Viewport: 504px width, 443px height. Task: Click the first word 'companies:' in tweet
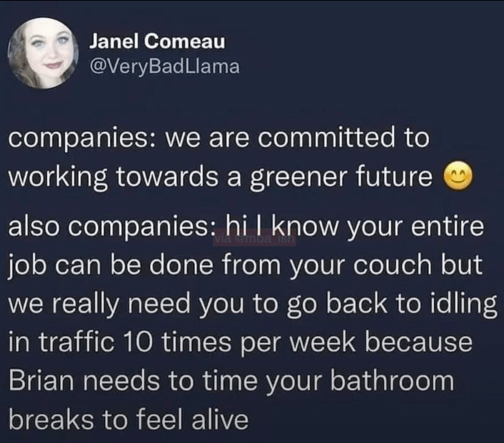tap(82, 139)
